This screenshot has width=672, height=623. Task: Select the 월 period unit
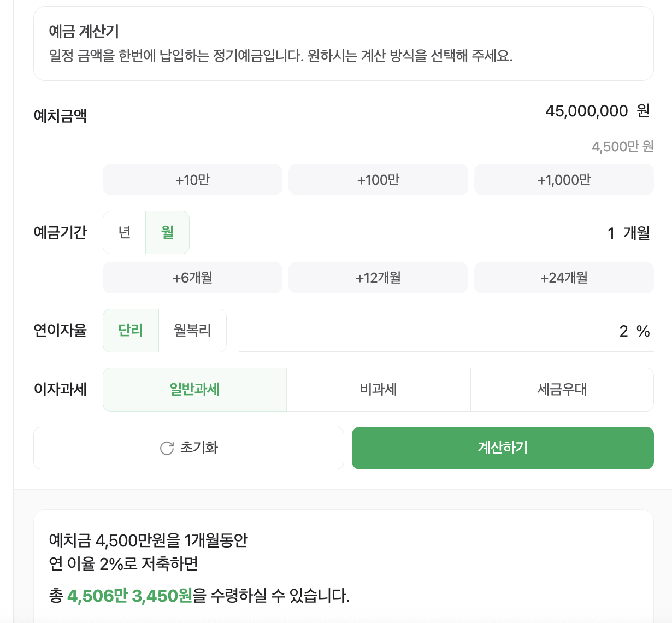point(168,232)
